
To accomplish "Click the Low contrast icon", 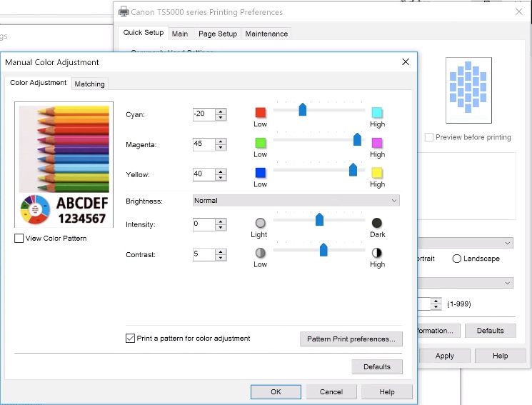I will (260, 253).
